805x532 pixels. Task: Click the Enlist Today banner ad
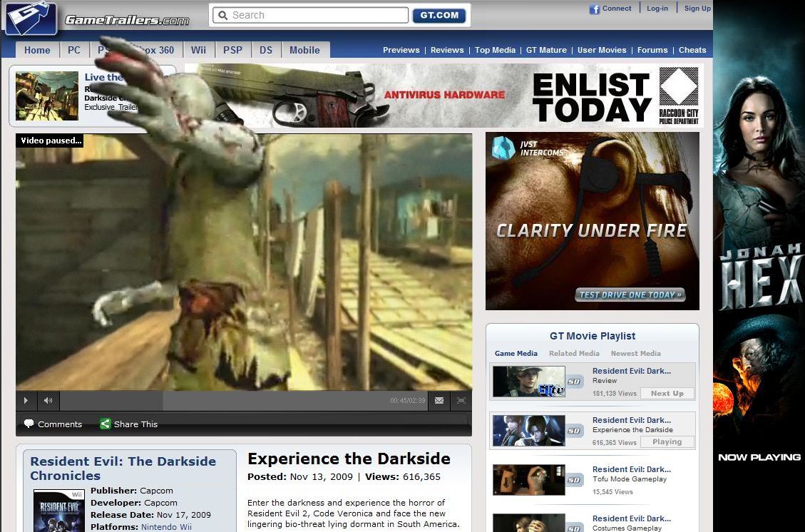444,95
